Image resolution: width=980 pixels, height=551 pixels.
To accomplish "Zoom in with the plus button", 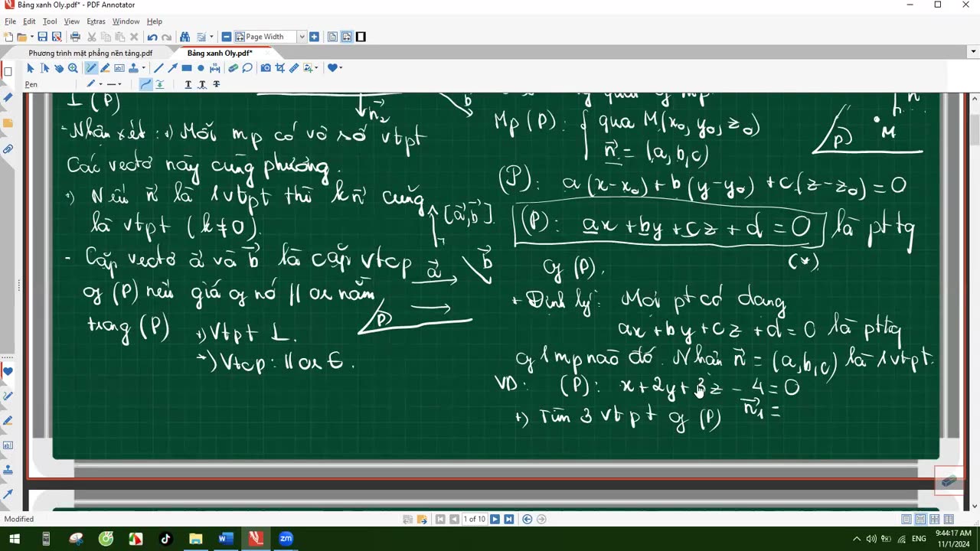I will [x=314, y=37].
